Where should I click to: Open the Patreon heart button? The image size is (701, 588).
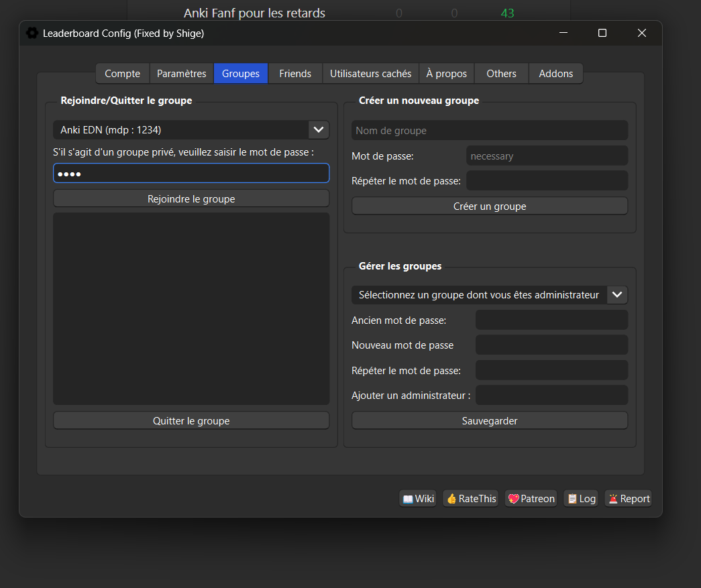(531, 498)
